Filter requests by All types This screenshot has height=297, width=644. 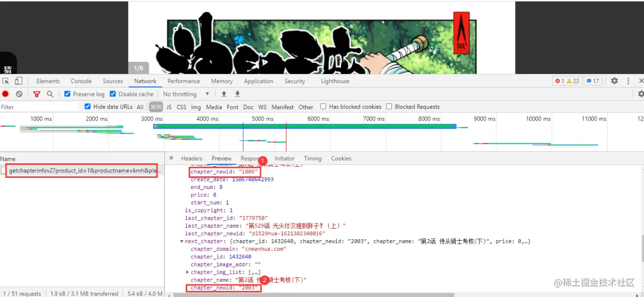pyautogui.click(x=140, y=107)
